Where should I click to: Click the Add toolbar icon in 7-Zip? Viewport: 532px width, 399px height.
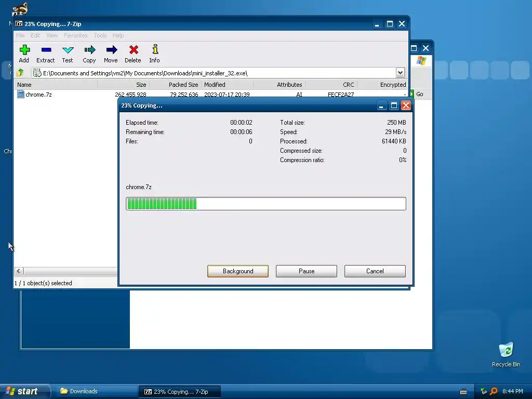point(24,50)
